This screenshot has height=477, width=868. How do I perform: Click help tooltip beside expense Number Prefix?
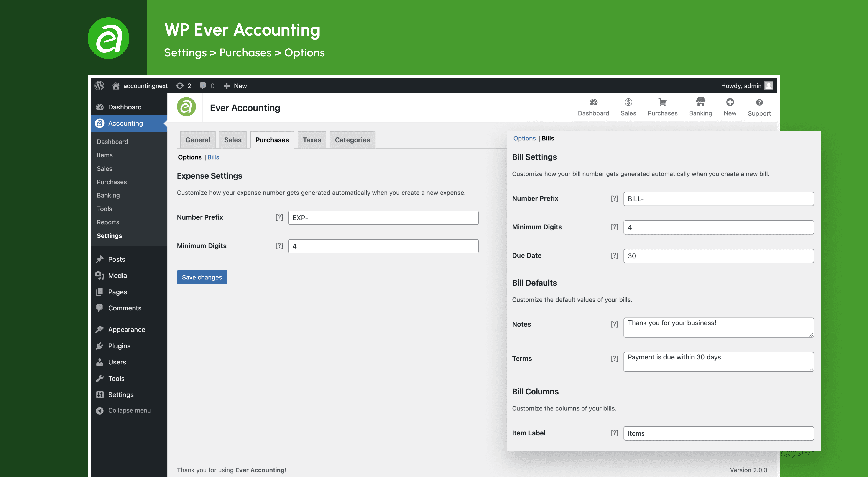point(279,217)
